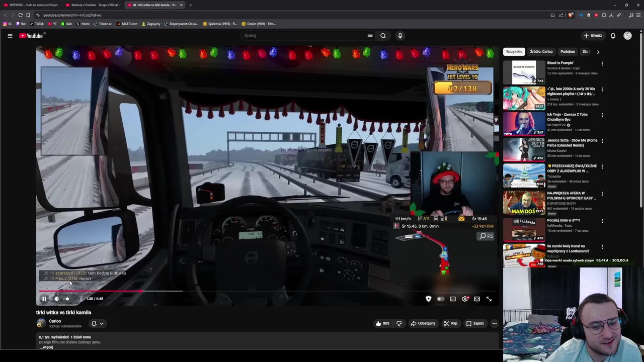
Task: Open the Carloo channel name link
Action: tap(55, 321)
